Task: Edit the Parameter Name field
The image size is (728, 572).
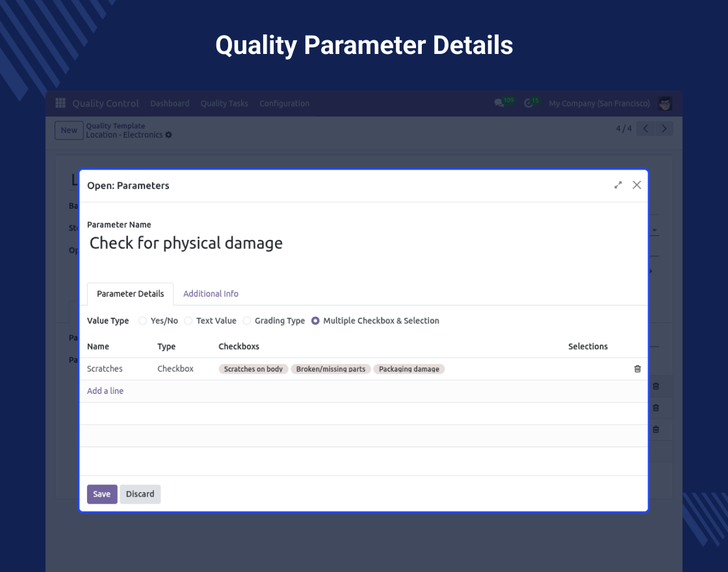Action: [x=186, y=243]
